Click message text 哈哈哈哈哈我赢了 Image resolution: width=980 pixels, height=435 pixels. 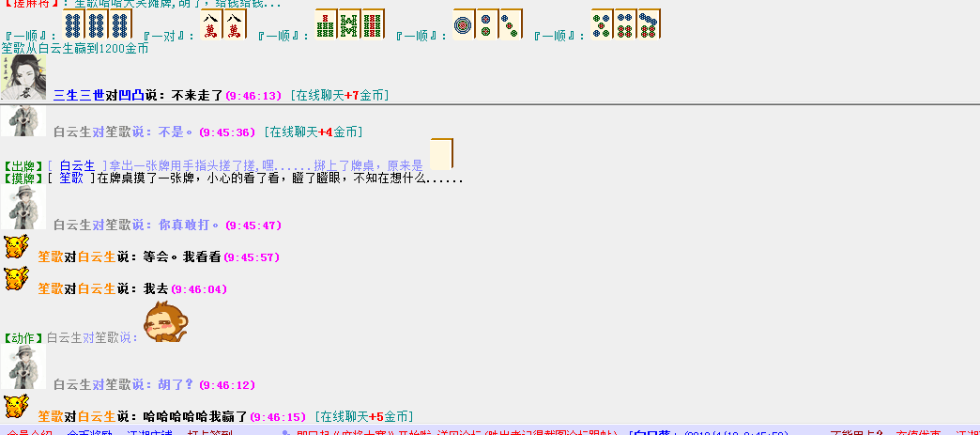click(195, 416)
